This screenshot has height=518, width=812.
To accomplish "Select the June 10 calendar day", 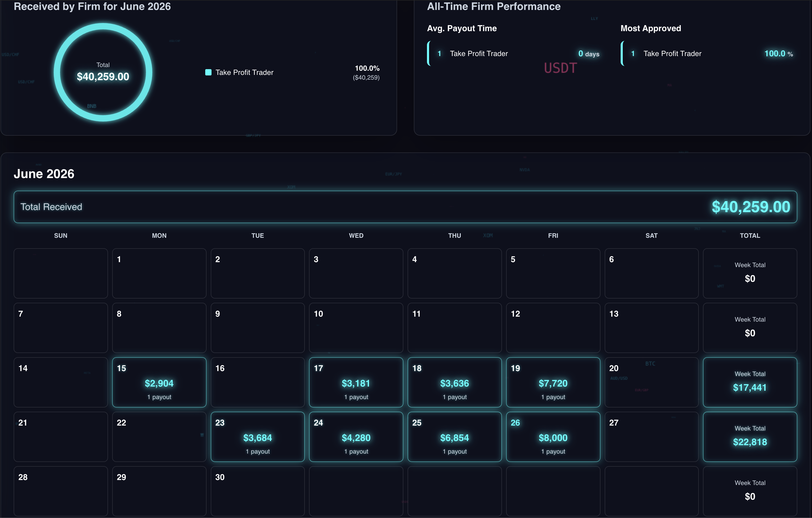I will click(x=356, y=328).
